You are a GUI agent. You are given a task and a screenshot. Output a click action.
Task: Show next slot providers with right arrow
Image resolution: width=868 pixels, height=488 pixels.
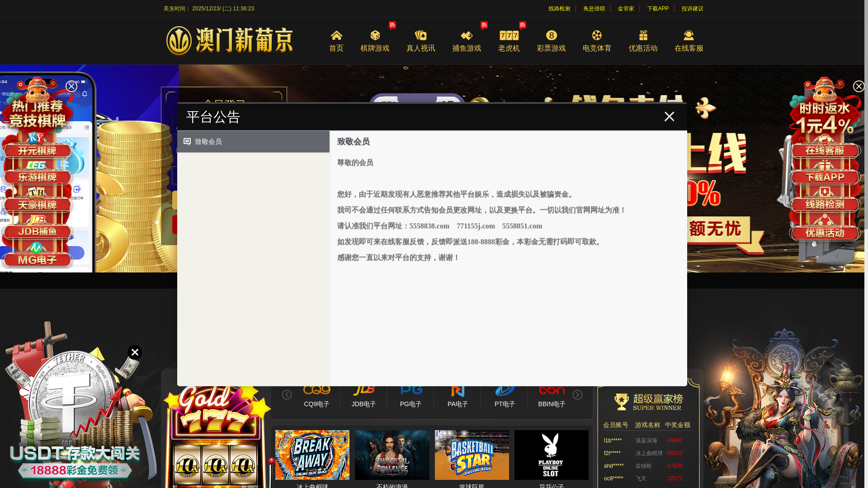tap(577, 395)
